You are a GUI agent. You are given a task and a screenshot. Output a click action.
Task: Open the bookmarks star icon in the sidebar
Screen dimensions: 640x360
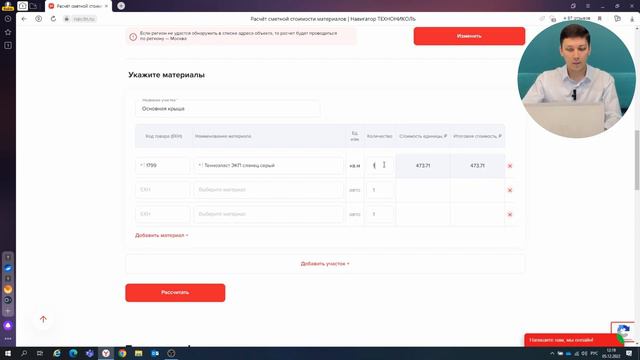click(8, 32)
